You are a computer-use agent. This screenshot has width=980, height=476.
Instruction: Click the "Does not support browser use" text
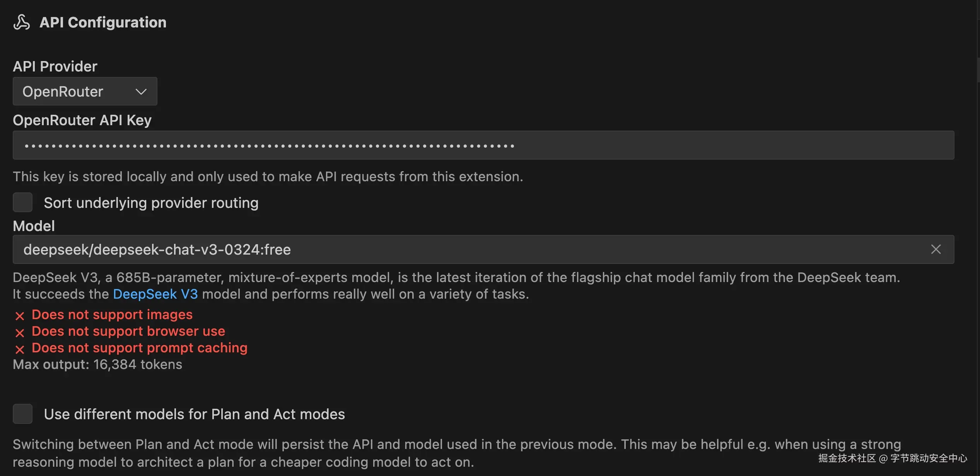click(x=128, y=331)
